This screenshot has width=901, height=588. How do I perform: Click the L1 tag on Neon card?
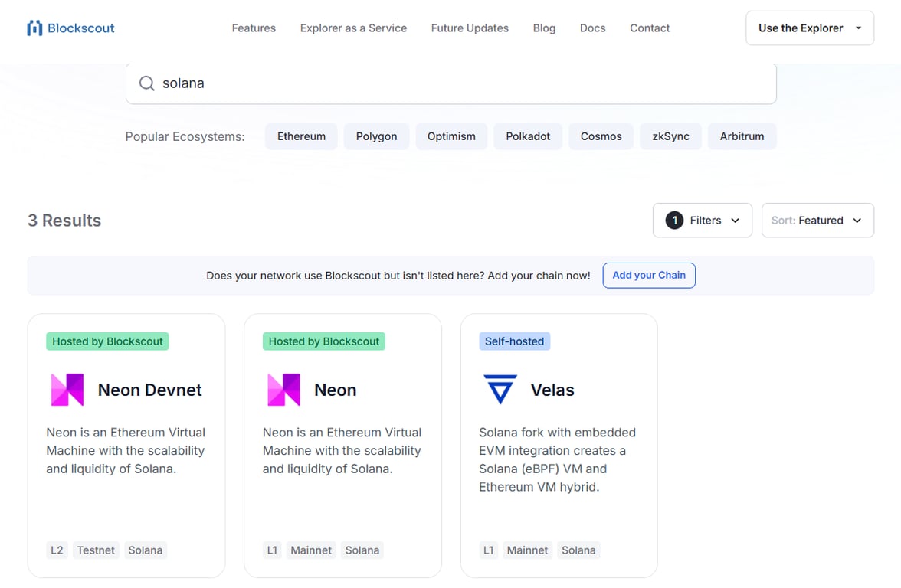[273, 550]
